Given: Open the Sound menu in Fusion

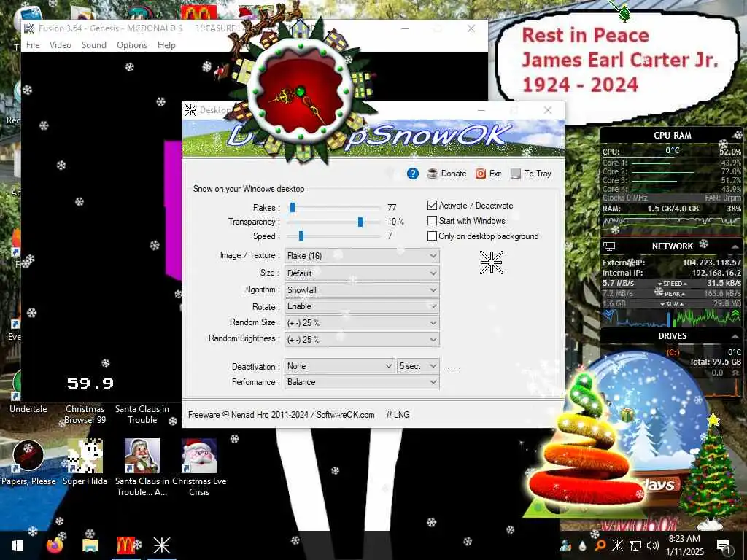Looking at the screenshot, I should pyautogui.click(x=94, y=44).
